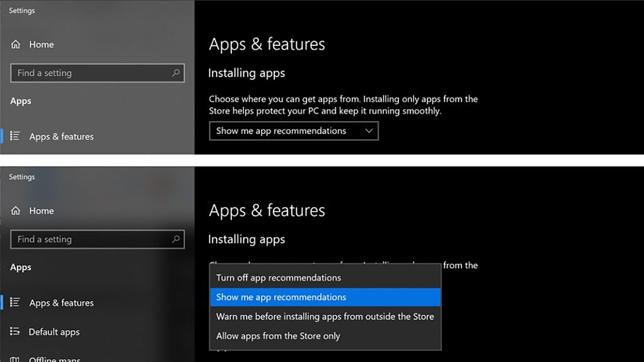This screenshot has width=644, height=362.
Task: Open Default apps in lower sidebar
Action: click(54, 332)
